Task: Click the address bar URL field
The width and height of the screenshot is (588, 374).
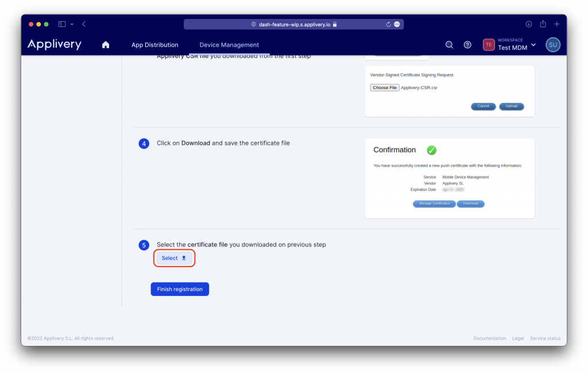Action: [293, 24]
